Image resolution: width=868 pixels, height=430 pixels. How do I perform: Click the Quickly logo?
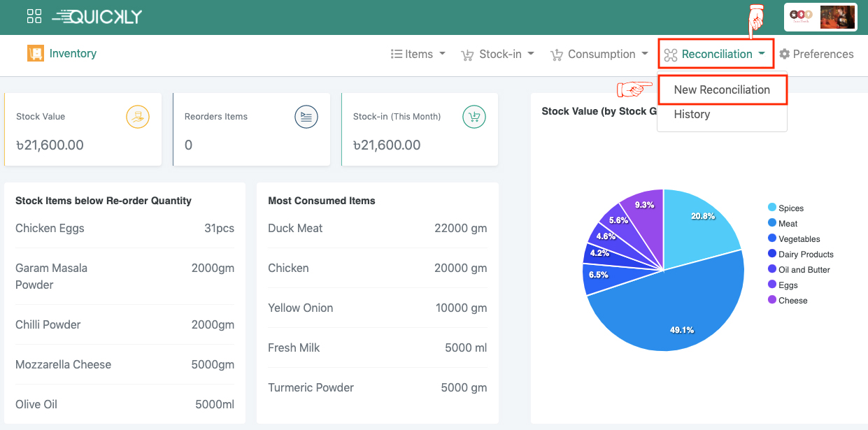97,17
